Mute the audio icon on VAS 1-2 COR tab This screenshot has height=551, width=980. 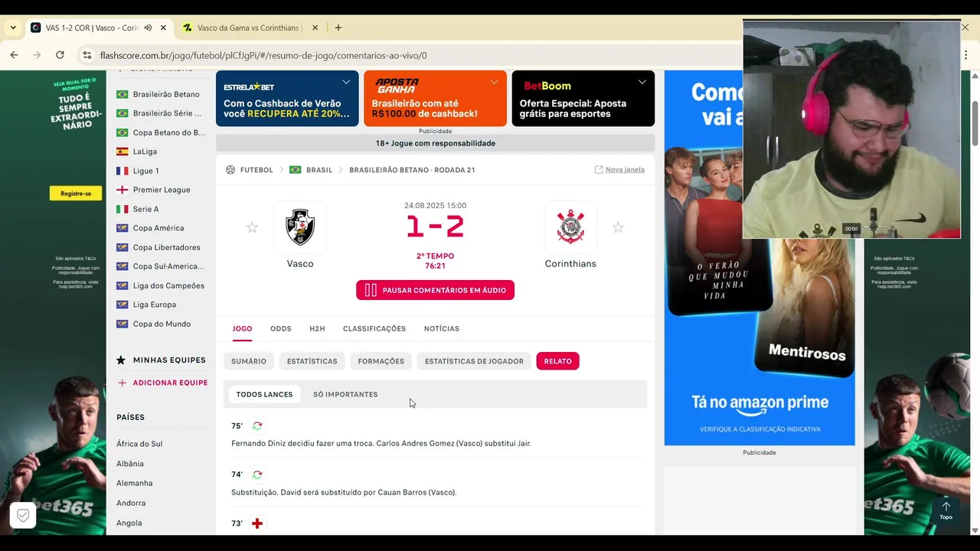coord(148,28)
